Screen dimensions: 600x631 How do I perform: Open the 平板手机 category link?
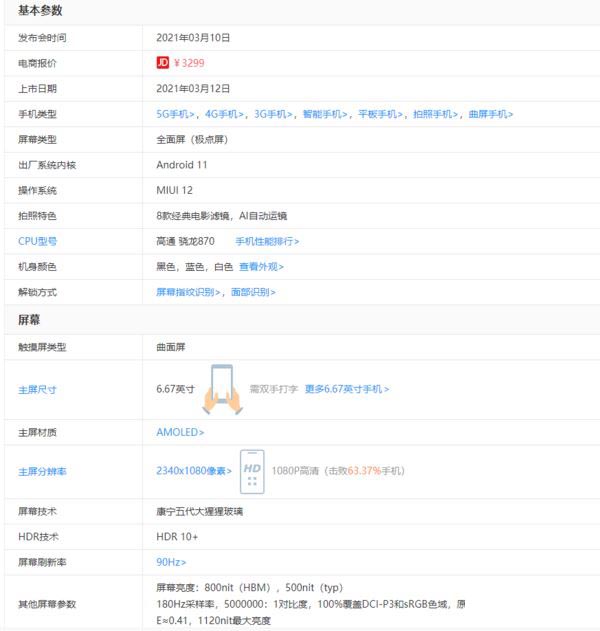380,114
